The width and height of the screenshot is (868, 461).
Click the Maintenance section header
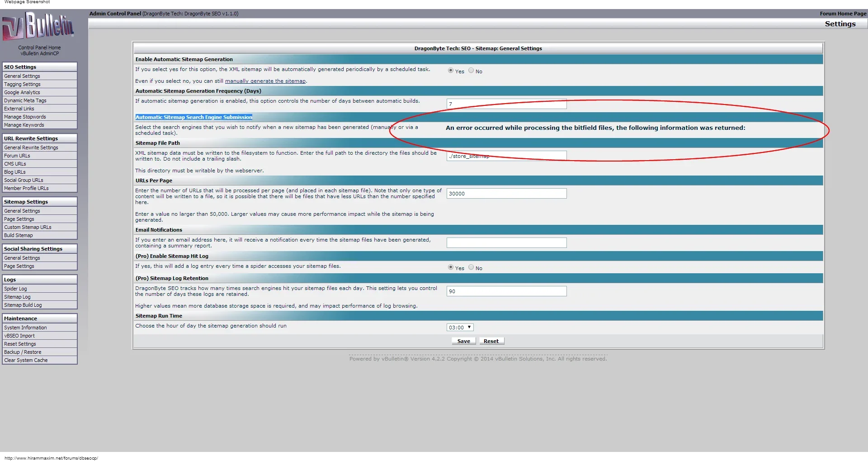(40, 318)
